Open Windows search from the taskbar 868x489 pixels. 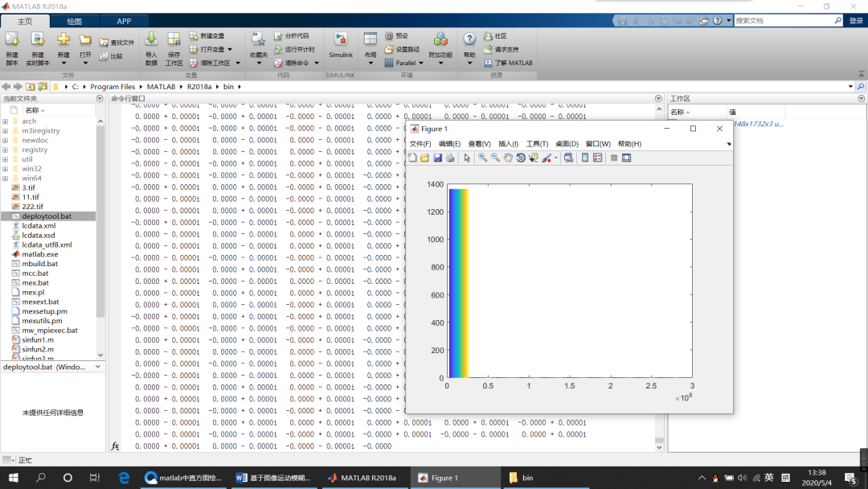[40, 478]
